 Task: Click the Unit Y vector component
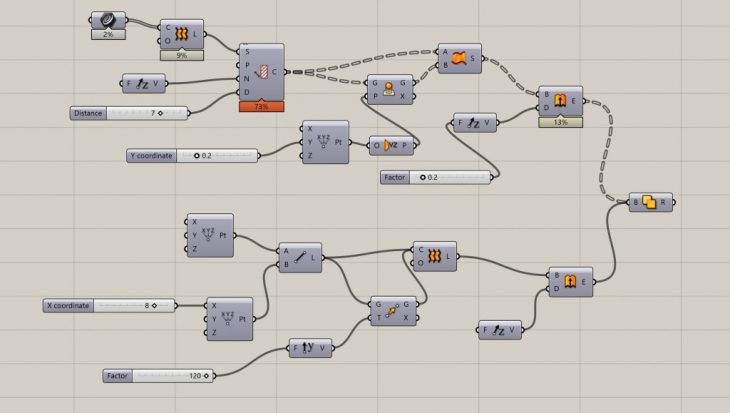tap(311, 349)
